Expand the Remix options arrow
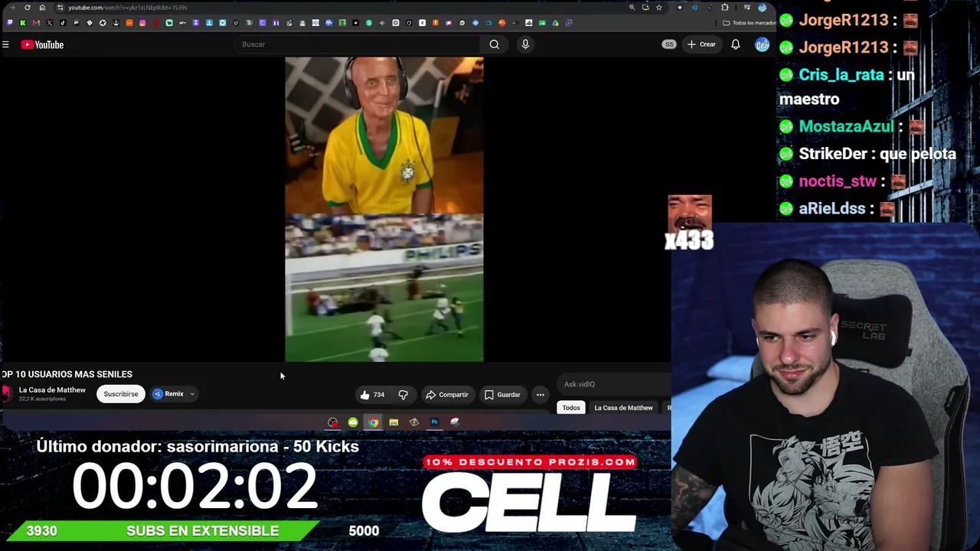The image size is (980, 551). (x=192, y=394)
